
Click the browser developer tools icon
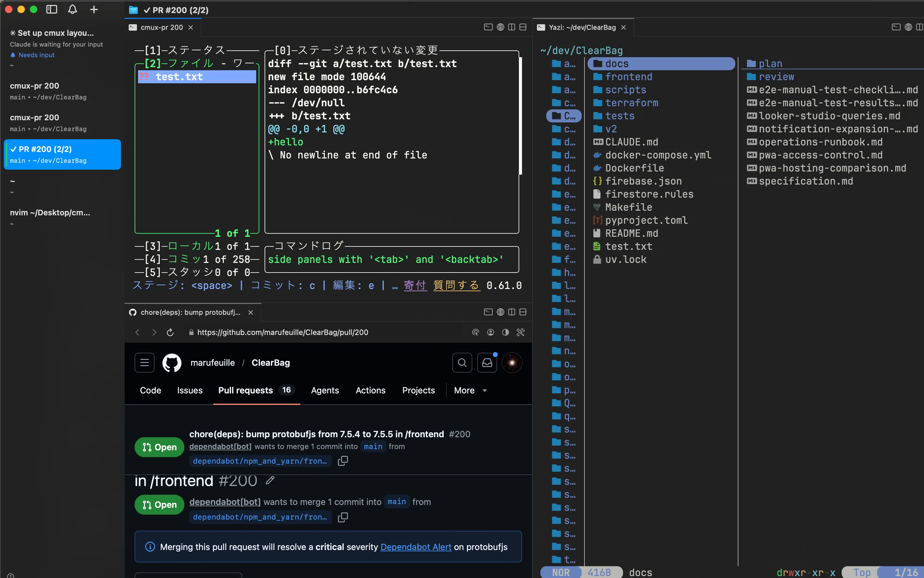coord(520,332)
